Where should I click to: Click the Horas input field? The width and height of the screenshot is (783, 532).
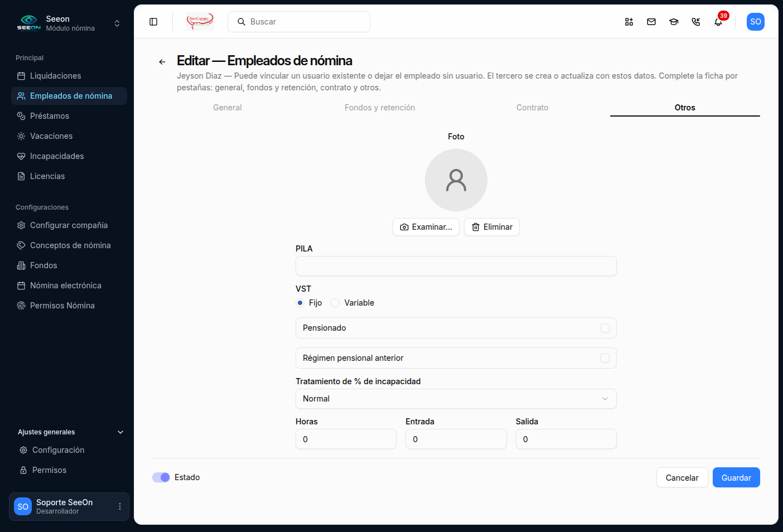coord(346,439)
